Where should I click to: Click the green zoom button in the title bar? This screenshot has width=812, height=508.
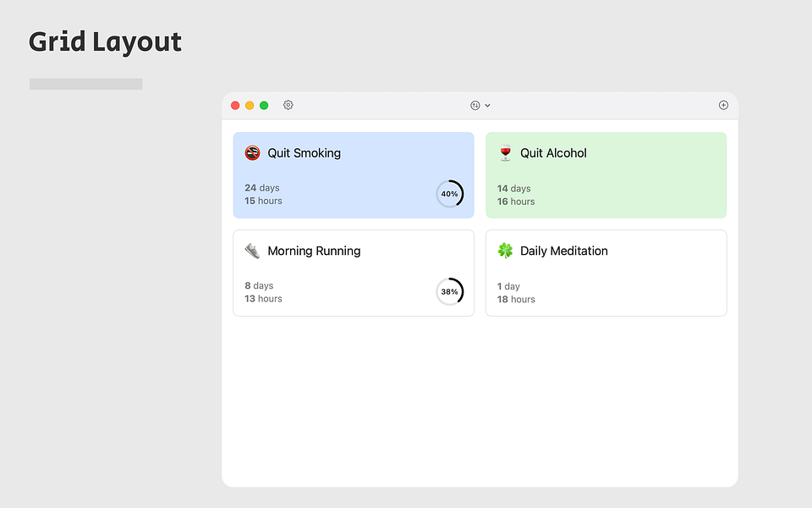[x=264, y=105]
